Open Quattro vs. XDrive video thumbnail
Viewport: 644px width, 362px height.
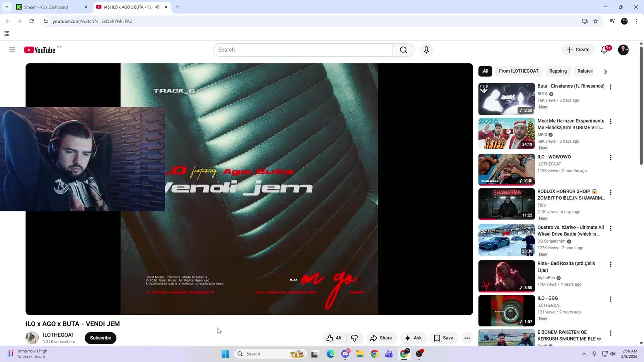pyautogui.click(x=507, y=240)
